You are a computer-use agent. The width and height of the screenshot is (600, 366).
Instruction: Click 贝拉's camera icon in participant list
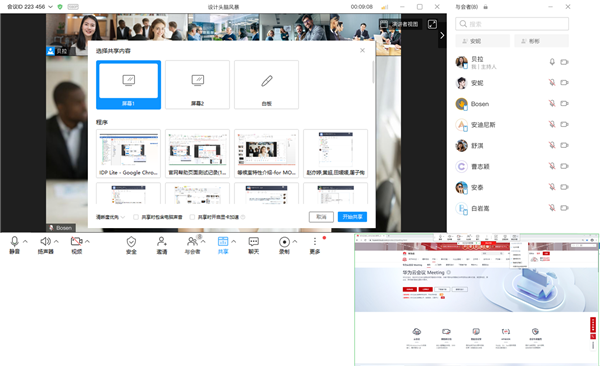pyautogui.click(x=564, y=62)
